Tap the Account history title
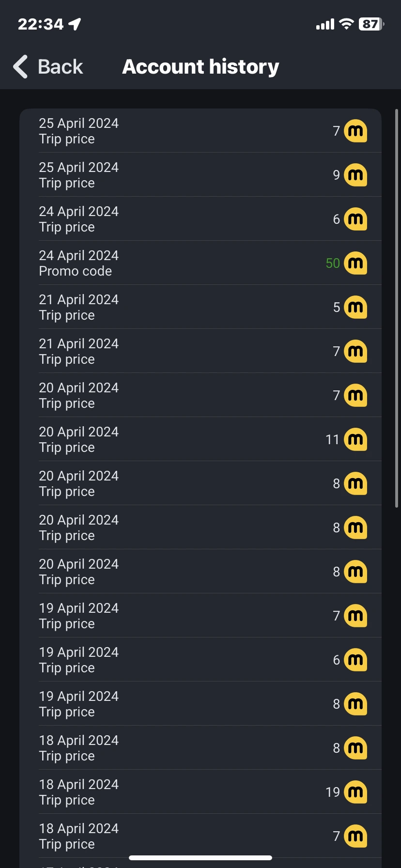Screen dimensions: 401x868 point(200,66)
